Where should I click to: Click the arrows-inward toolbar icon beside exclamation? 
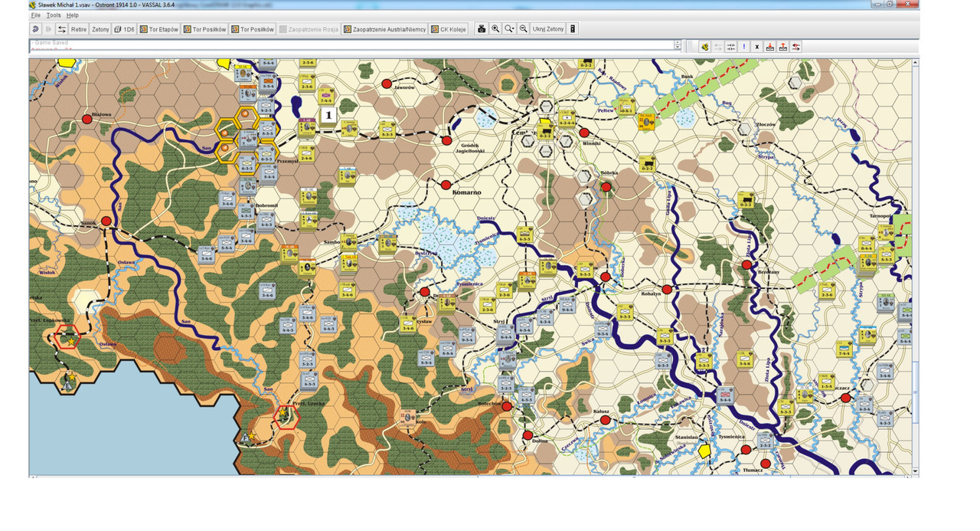click(x=731, y=47)
